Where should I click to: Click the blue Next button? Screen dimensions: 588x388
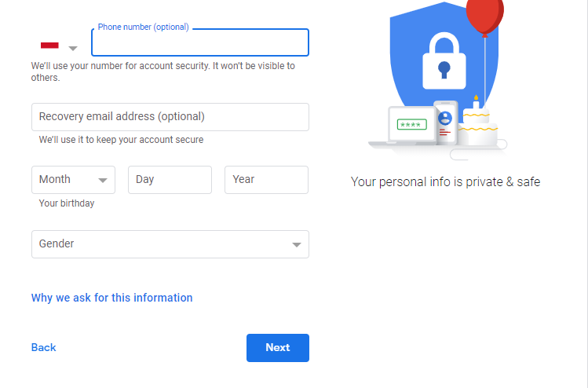(278, 348)
